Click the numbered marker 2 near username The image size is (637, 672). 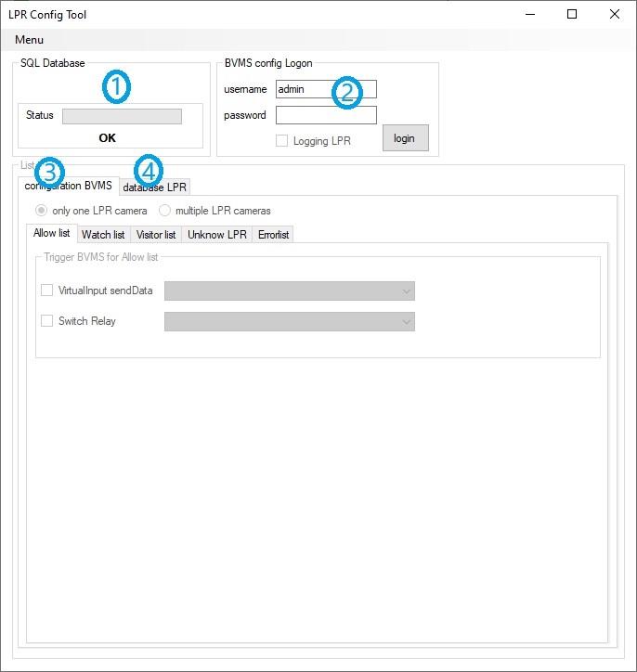tap(347, 92)
